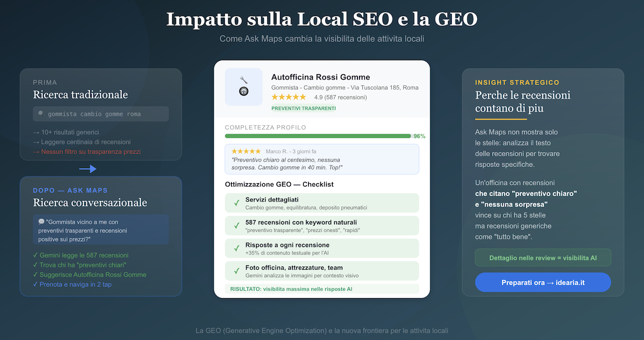This screenshot has height=340, width=644.
Task: Click the Completezza profilo progress bar
Action: coord(318,136)
